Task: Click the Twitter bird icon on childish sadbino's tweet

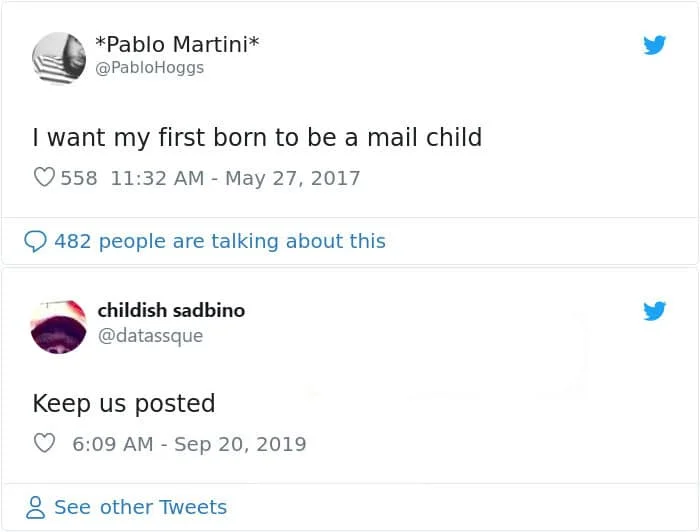Action: click(654, 311)
